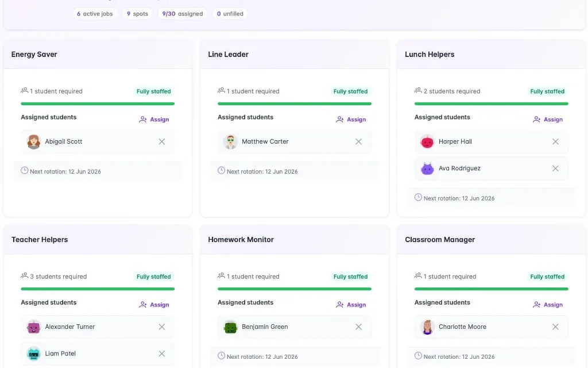Screen dimensions: 588x368
Task: Click Benjamin Green's avatar
Action: (x=231, y=327)
